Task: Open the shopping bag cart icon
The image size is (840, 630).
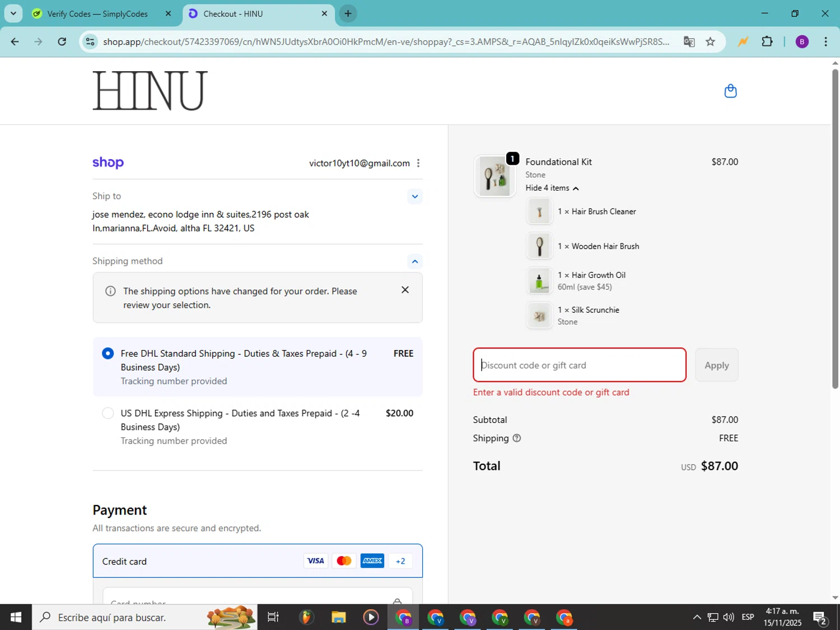Action: (730, 91)
